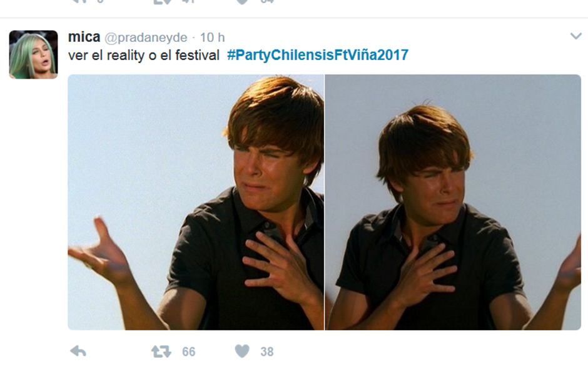Open hashtag #PartyChilensisFtViña2017
The image size is (588, 369).
point(318,55)
